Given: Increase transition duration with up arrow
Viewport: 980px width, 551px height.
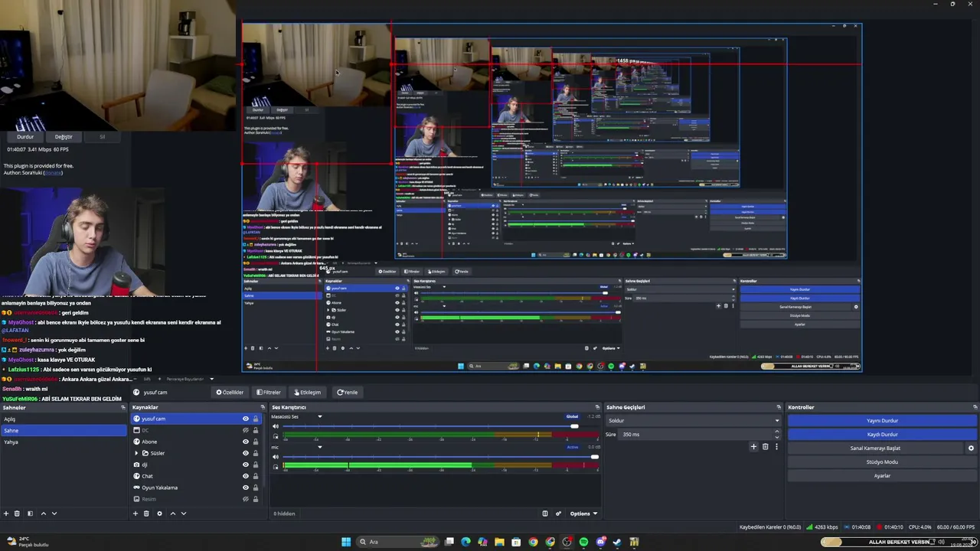Looking at the screenshot, I should click(x=776, y=432).
